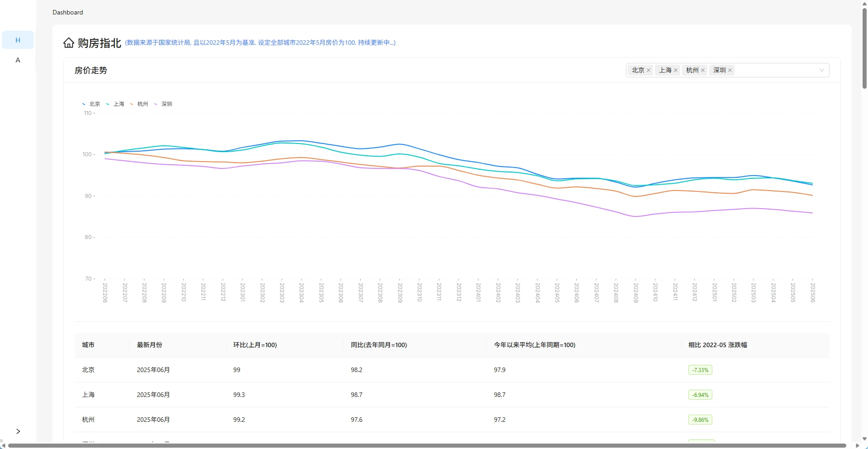Image resolution: width=868 pixels, height=449 pixels.
Task: Toggle 深圳 series in chart legend
Action: 163,104
